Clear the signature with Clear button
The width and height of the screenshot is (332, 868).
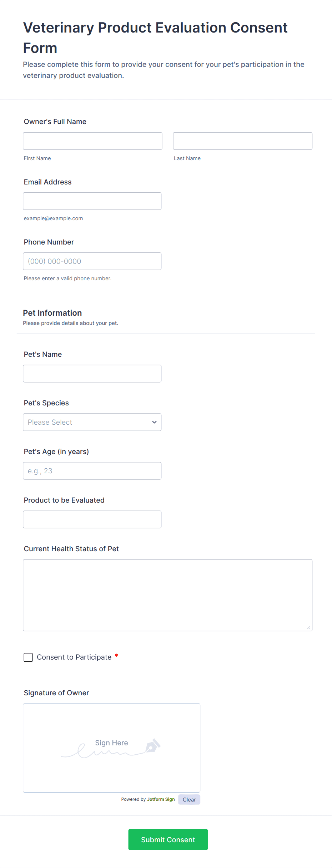(189, 799)
